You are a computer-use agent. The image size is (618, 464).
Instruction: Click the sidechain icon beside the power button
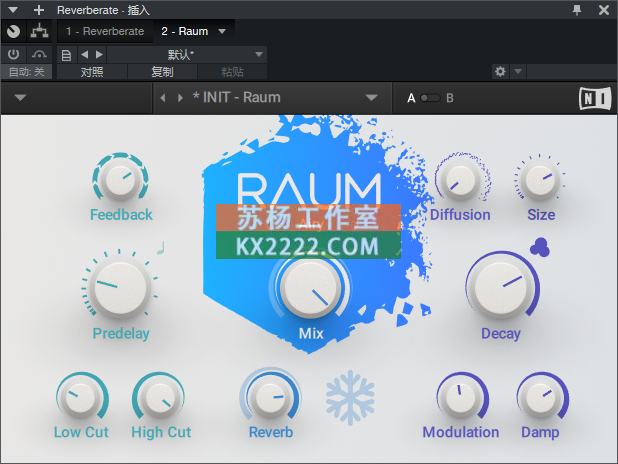[39, 54]
